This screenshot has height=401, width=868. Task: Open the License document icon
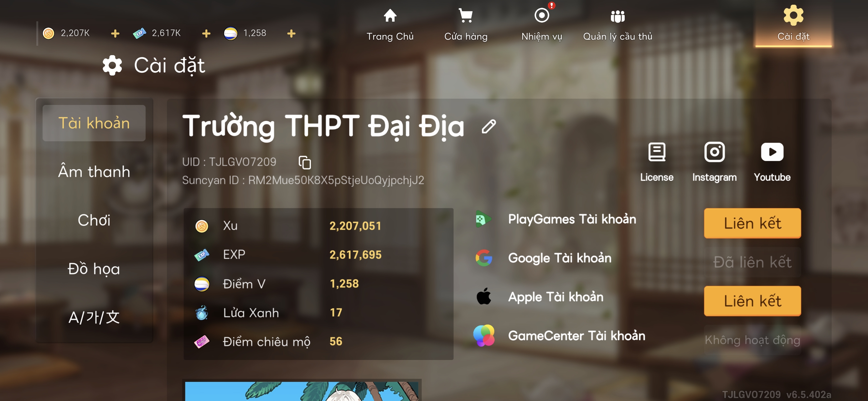pos(656,153)
